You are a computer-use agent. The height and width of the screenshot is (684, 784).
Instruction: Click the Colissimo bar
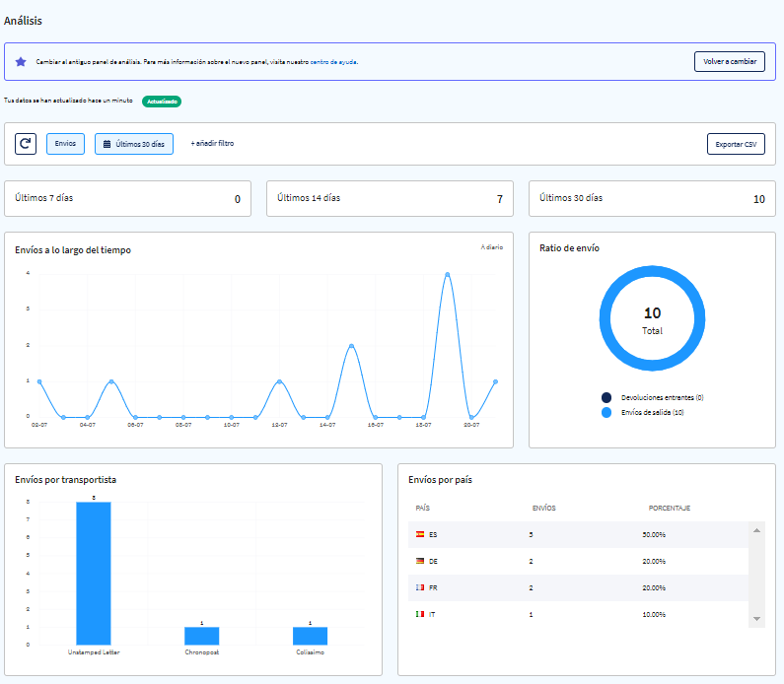310,636
